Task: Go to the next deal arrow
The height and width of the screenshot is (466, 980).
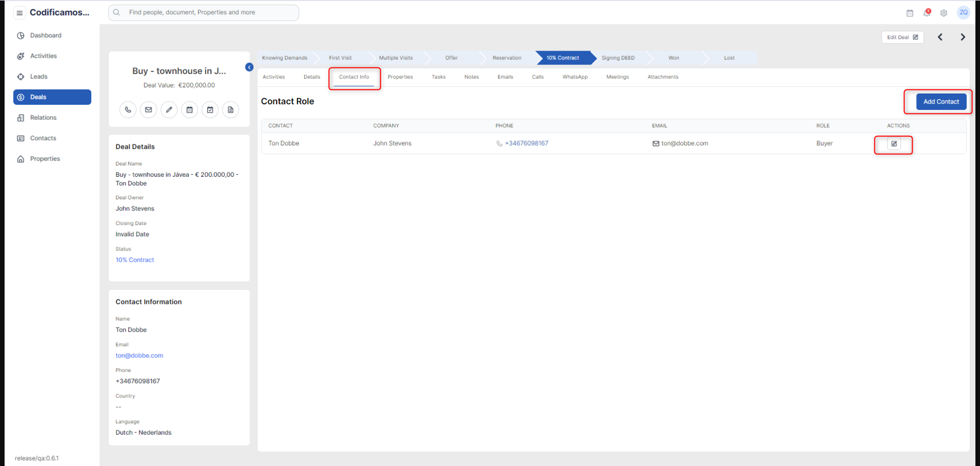Action: [963, 37]
